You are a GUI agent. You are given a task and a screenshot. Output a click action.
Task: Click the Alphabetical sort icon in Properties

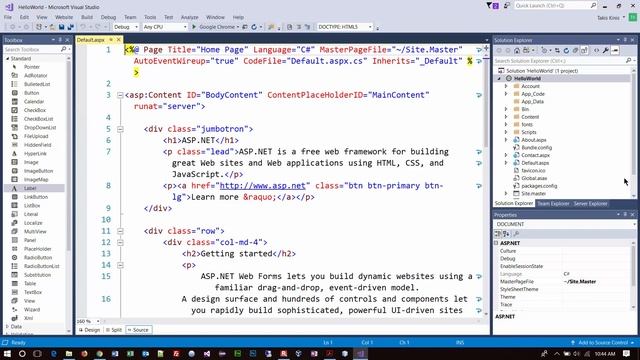(506, 234)
